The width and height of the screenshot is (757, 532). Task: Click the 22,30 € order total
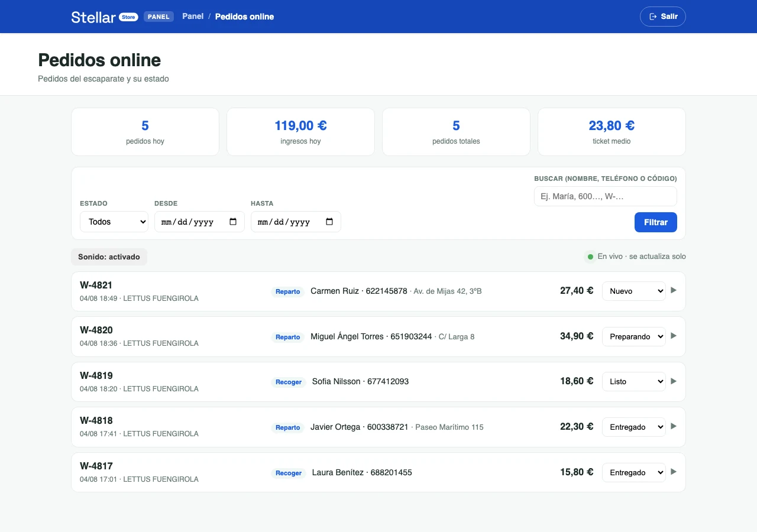click(x=577, y=426)
